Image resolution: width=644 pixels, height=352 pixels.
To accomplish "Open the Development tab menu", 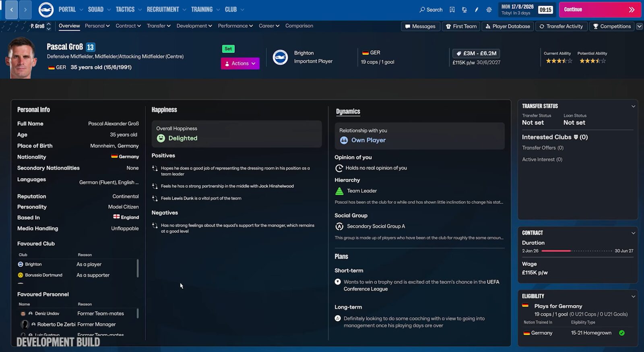I will 194,26.
